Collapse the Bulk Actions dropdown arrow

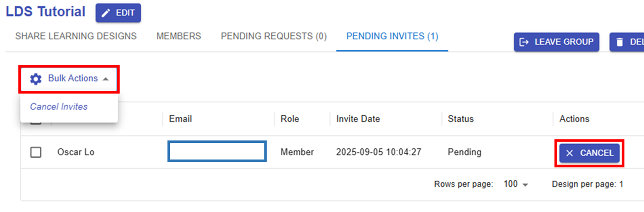(105, 79)
